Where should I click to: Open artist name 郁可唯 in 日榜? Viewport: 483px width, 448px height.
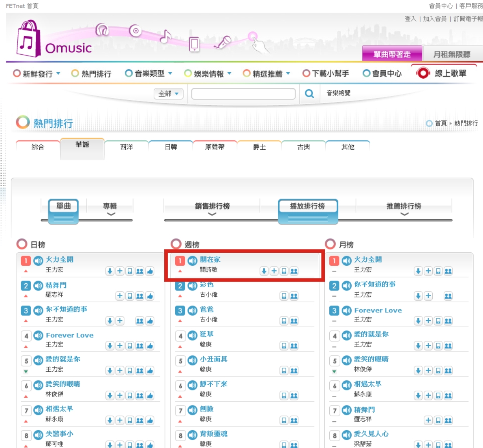tap(54, 444)
